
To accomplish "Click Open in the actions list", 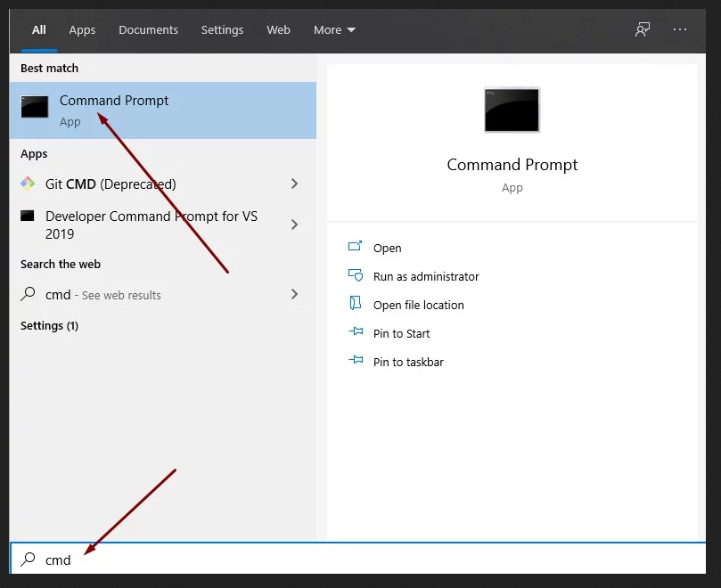I will [x=387, y=249].
